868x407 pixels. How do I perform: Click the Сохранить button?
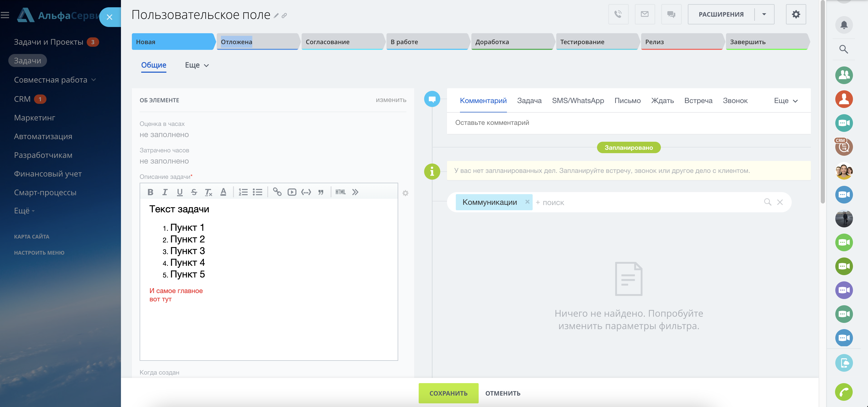[x=448, y=393]
